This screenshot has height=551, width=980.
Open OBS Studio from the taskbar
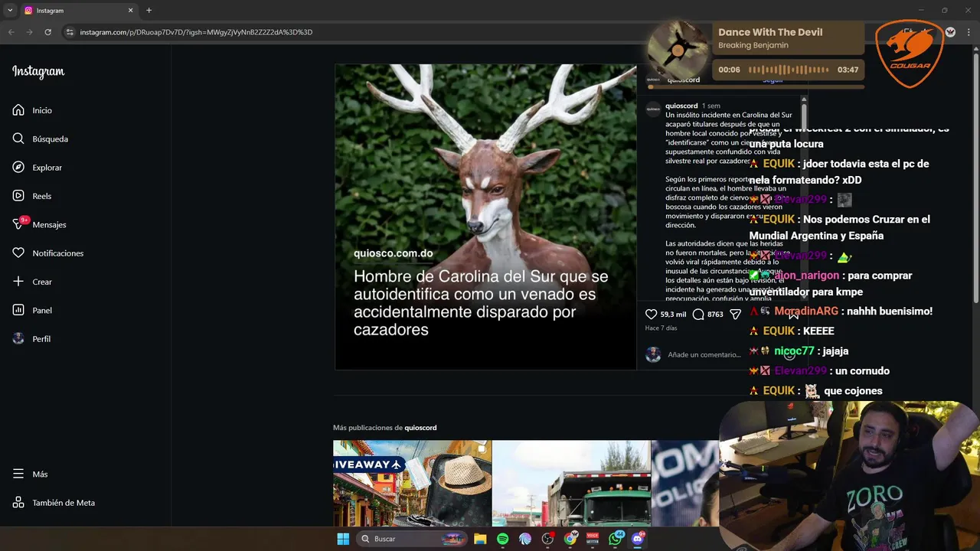tap(547, 539)
